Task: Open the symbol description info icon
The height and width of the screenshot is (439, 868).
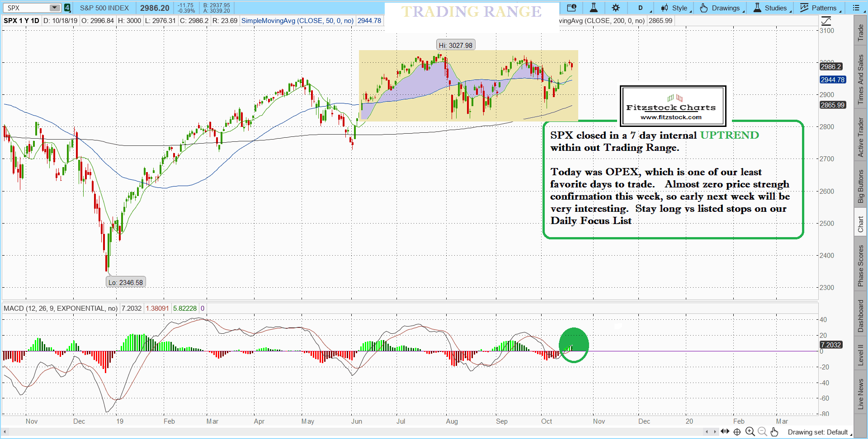Action: [571, 8]
